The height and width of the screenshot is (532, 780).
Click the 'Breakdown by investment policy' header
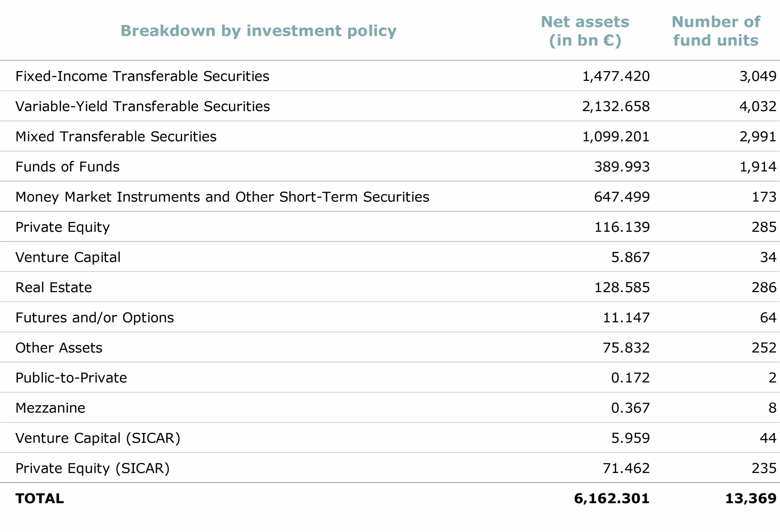[258, 31]
